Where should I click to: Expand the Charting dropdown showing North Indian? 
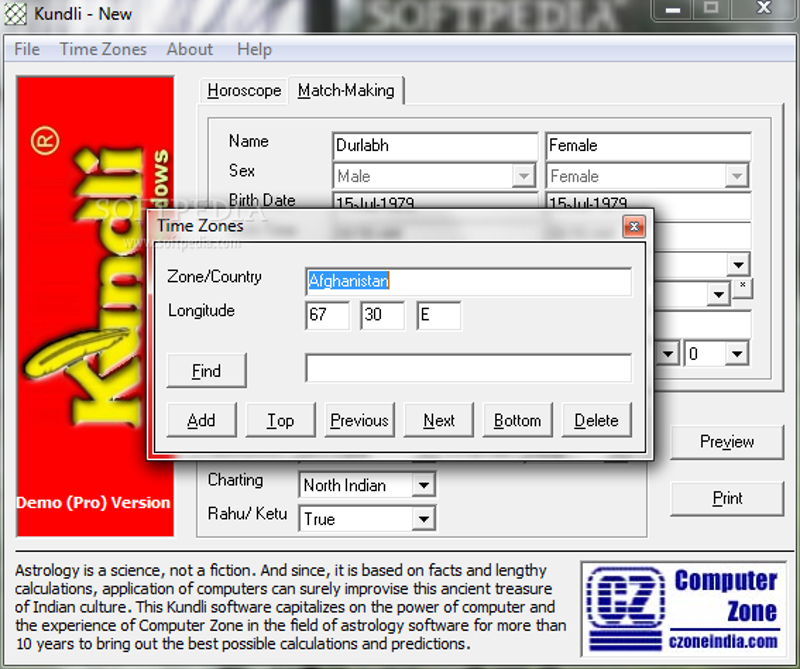(424, 485)
